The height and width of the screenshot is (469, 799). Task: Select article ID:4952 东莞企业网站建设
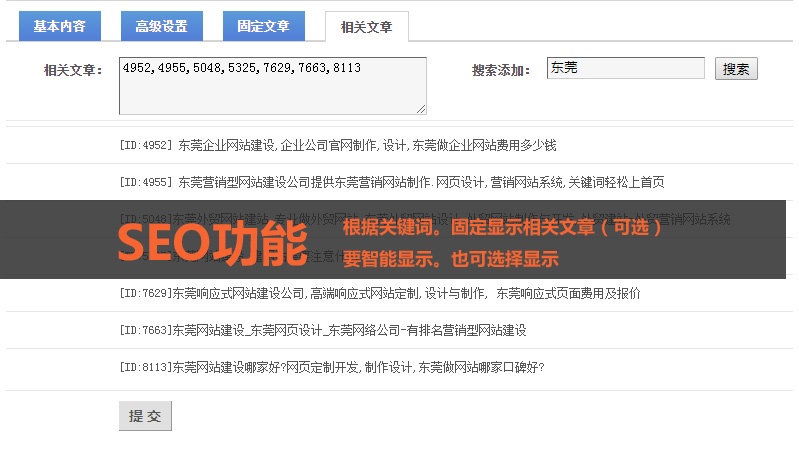[x=337, y=145]
